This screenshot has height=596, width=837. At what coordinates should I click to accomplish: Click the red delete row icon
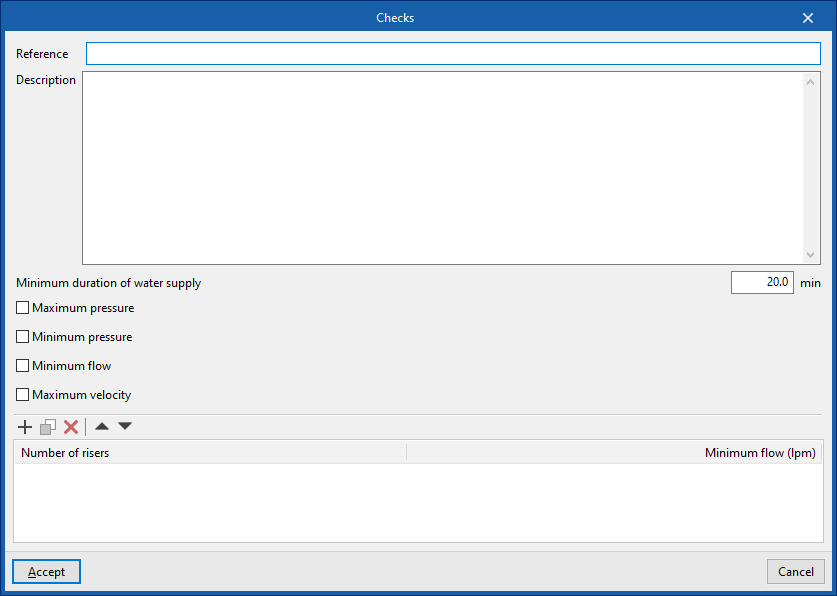coord(71,427)
